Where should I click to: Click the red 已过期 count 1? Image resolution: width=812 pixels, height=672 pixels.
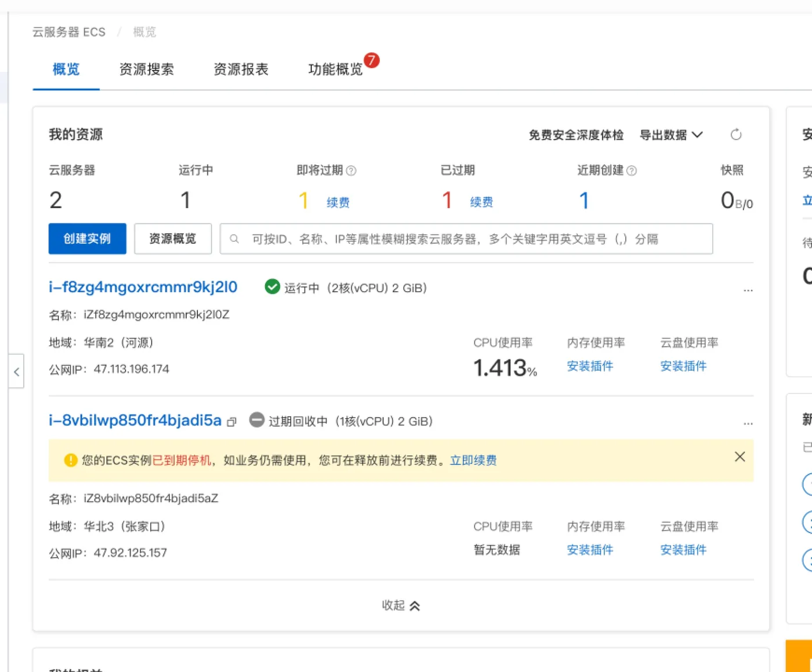(x=447, y=201)
